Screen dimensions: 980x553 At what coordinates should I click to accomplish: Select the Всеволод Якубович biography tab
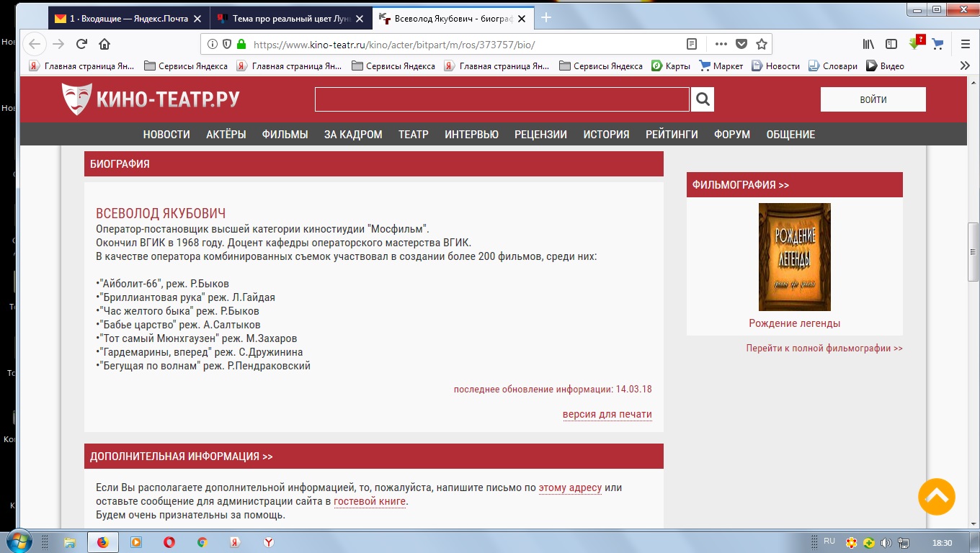point(455,19)
